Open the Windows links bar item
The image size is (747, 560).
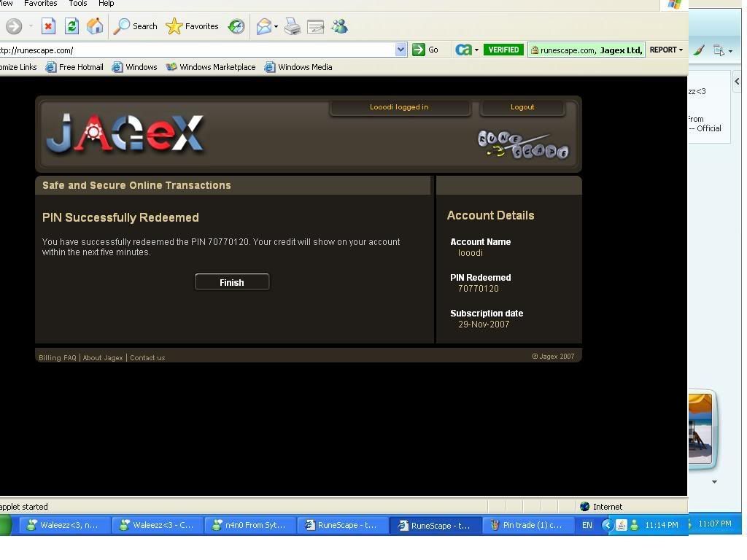coord(135,67)
